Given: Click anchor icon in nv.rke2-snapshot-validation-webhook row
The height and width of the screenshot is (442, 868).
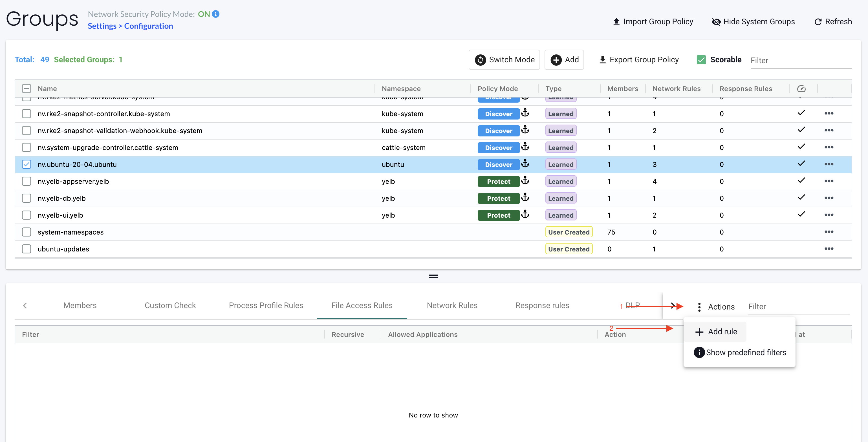Looking at the screenshot, I should 525,130.
